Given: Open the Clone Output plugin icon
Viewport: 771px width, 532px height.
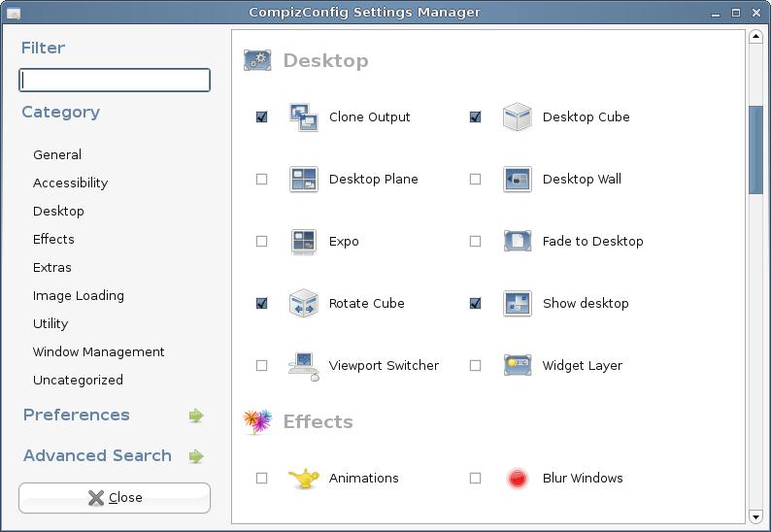Looking at the screenshot, I should [x=303, y=117].
